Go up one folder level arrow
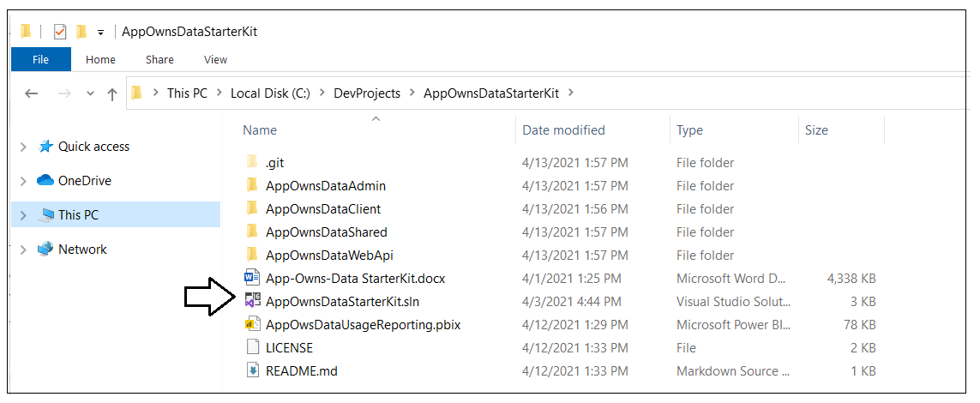The width and height of the screenshot is (980, 403). (x=111, y=94)
